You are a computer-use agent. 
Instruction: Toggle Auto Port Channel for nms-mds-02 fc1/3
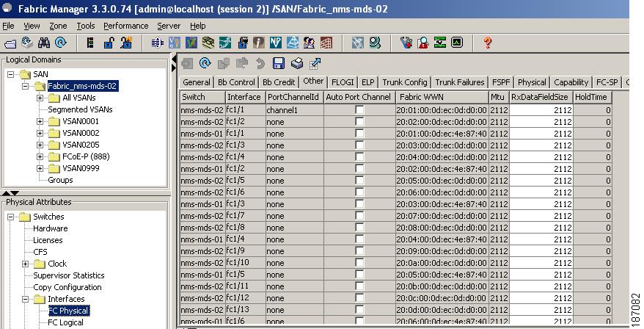point(360,145)
